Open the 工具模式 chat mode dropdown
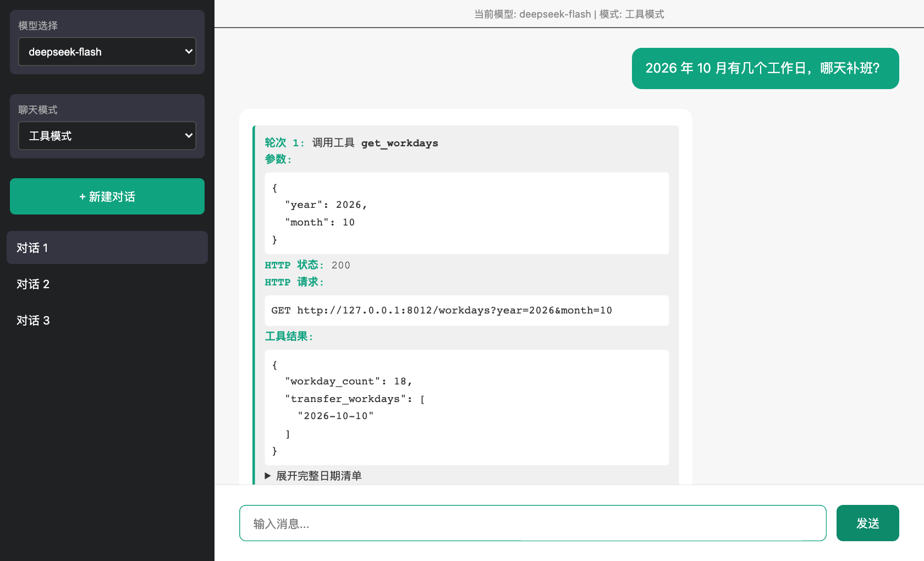 tap(107, 136)
